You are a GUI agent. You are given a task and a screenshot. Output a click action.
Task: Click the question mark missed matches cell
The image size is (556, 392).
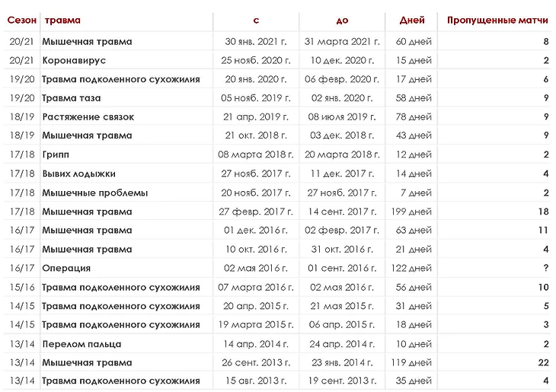546,268
